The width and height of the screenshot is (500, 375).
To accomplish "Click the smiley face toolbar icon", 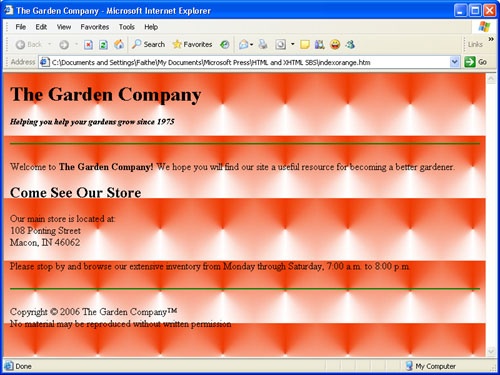I will coord(335,44).
